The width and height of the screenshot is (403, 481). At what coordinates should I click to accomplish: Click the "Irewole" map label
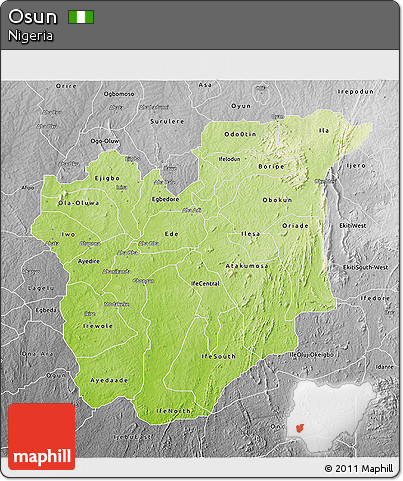[x=98, y=326]
